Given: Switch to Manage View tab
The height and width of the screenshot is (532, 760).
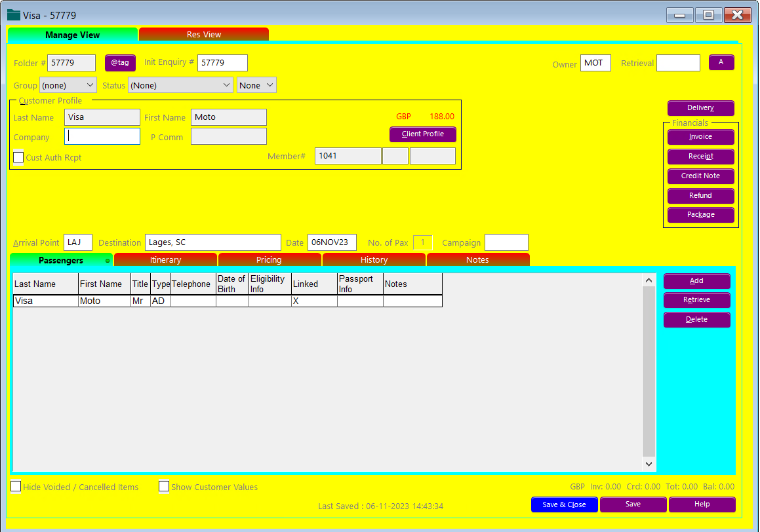Looking at the screenshot, I should tap(73, 35).
